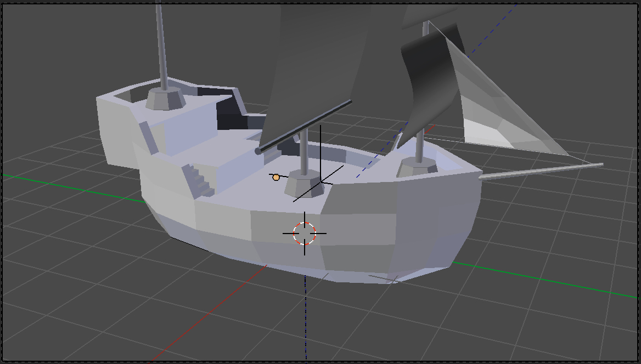Select the octagonal base of the center mast
The width and height of the screenshot is (641, 364).
pos(305,184)
